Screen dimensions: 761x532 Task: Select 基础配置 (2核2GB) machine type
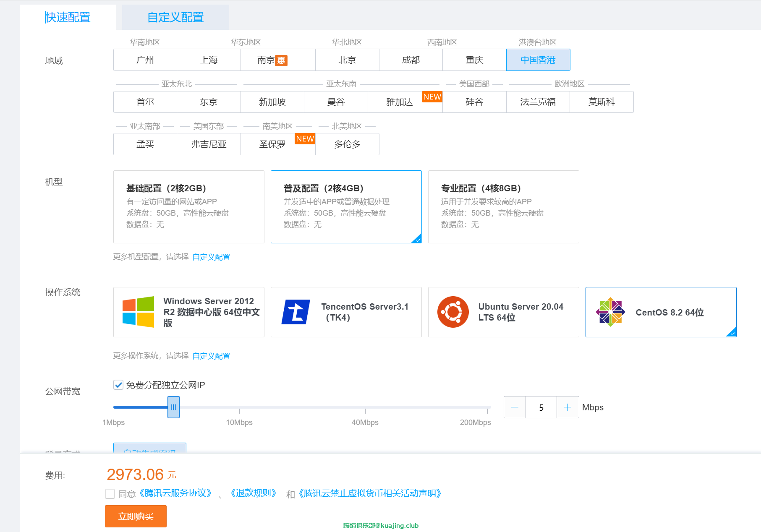point(189,207)
